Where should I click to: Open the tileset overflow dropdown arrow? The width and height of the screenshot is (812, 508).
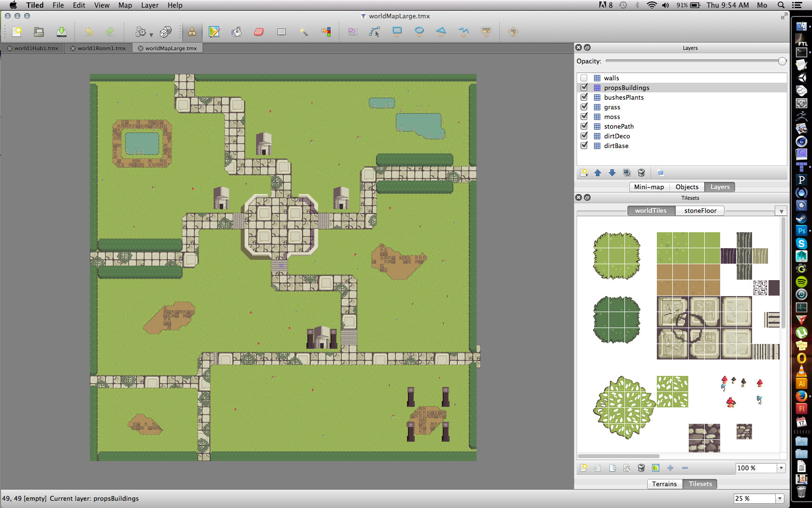point(781,211)
